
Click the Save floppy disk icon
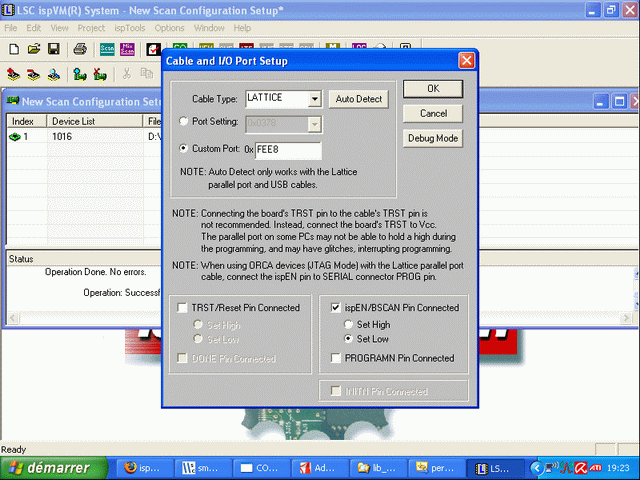[53, 49]
